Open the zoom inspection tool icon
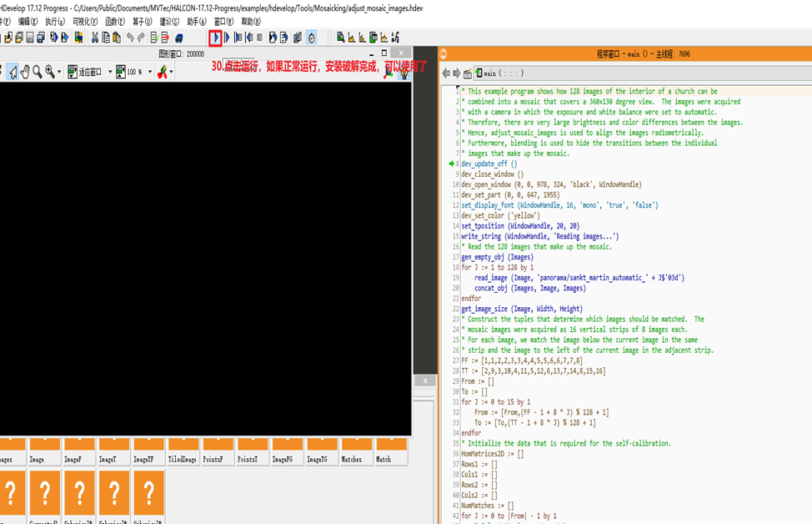 (x=340, y=38)
